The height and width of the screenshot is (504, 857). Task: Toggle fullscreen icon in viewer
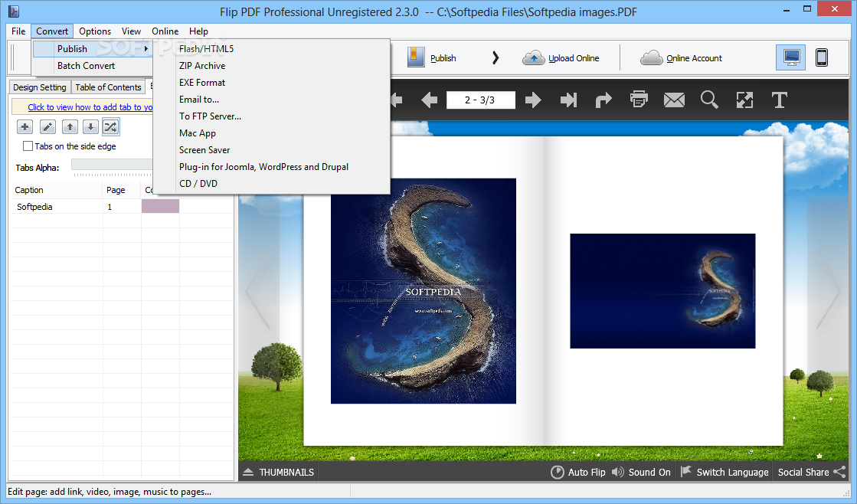(x=744, y=100)
